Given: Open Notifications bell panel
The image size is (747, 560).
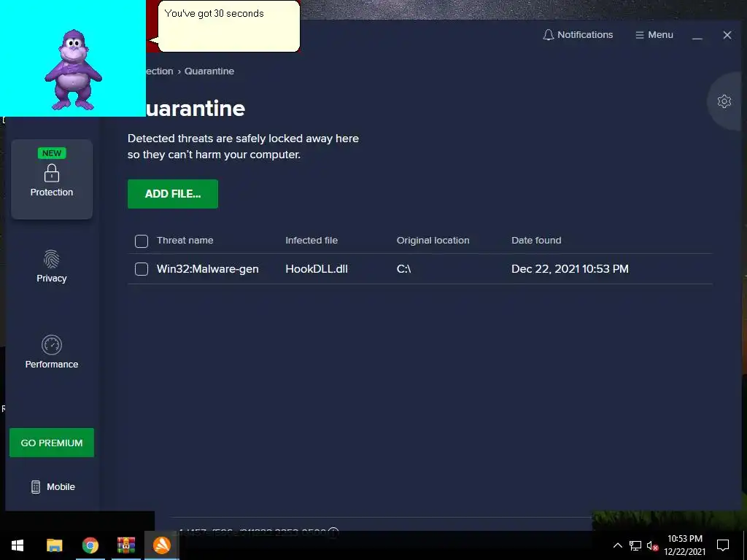Looking at the screenshot, I should pos(578,35).
